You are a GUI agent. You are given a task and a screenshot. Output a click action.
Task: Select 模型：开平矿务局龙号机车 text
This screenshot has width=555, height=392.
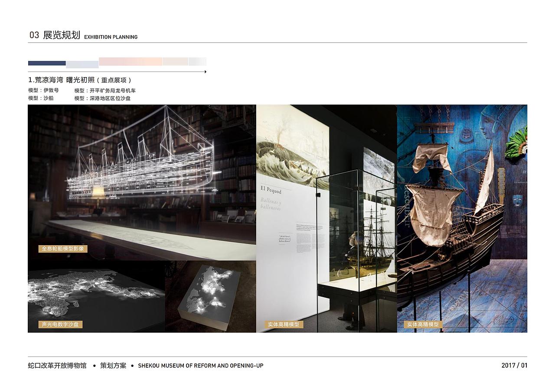[x=104, y=91]
